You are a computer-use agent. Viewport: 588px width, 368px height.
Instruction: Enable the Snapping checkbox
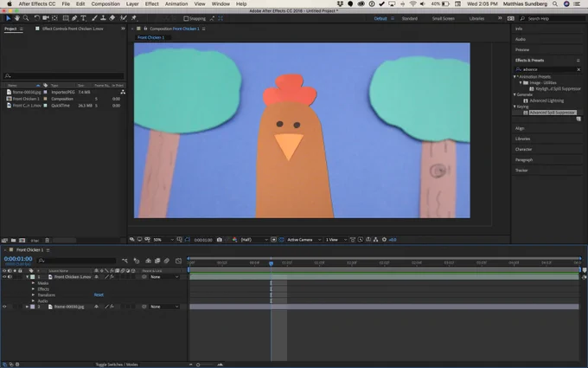click(186, 18)
